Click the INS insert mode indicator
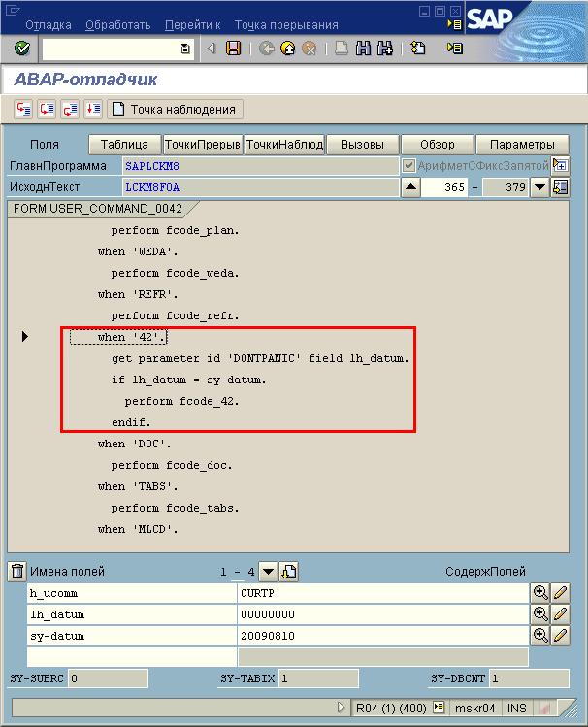Viewport: 588px width, 727px height. [516, 708]
